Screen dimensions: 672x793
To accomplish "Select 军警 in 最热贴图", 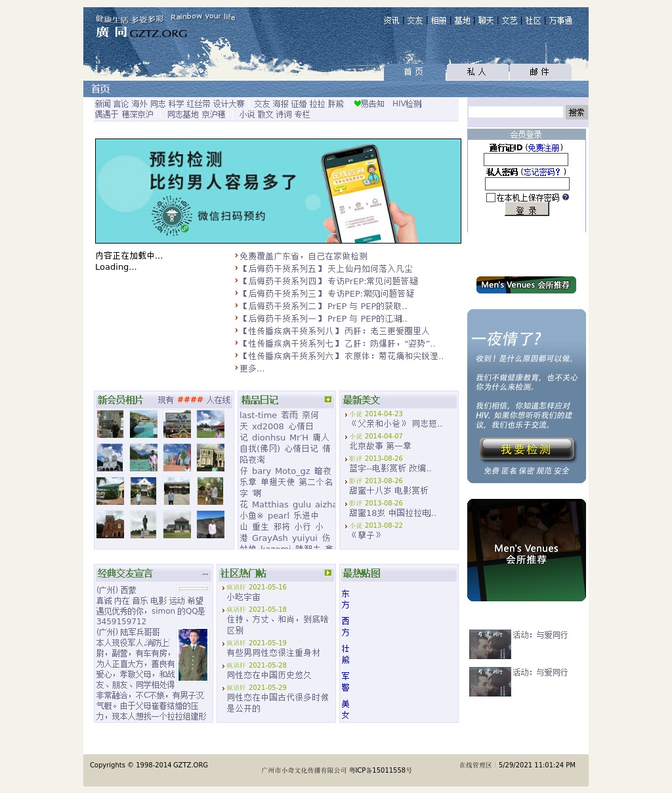I will click(345, 682).
